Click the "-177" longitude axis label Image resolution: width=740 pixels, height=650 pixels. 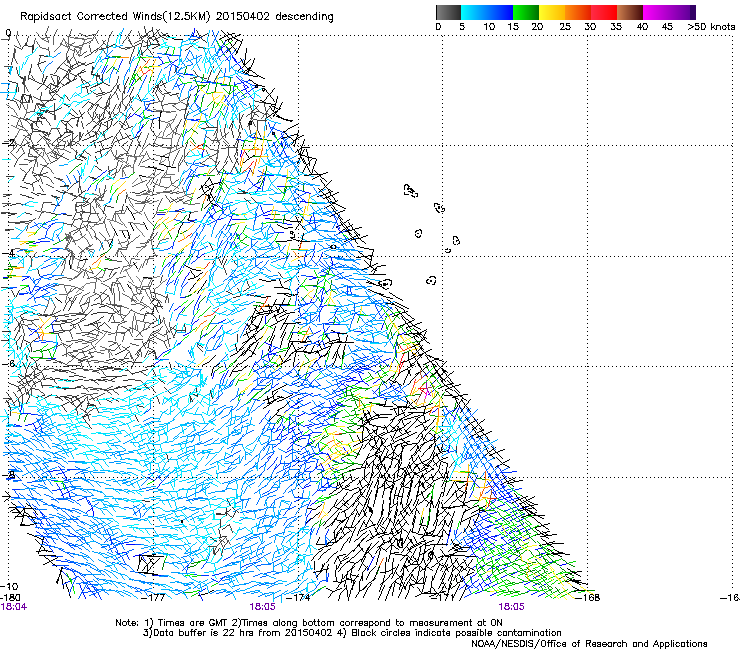[x=154, y=597]
